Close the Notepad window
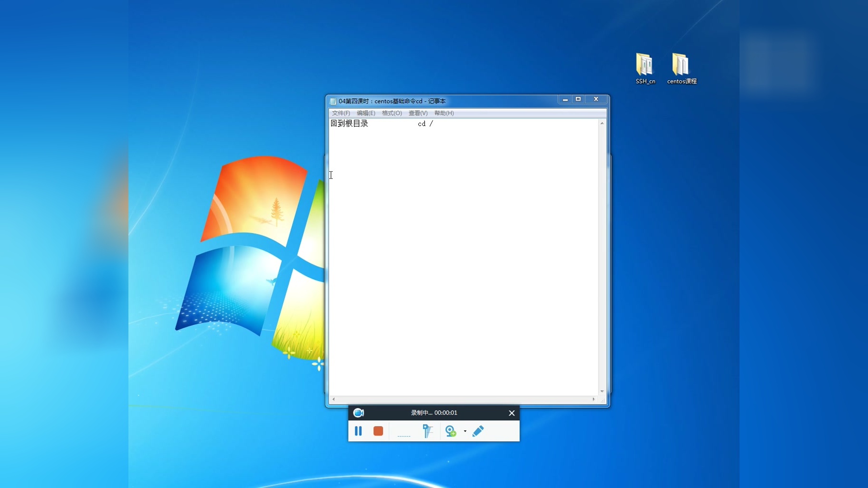The image size is (868, 488). click(596, 99)
